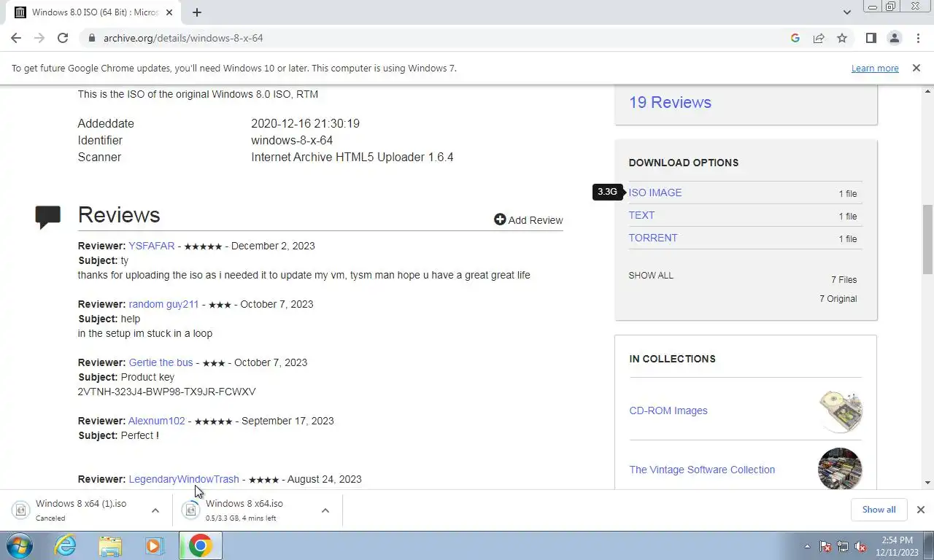Click Add Review plus button

[528, 219]
